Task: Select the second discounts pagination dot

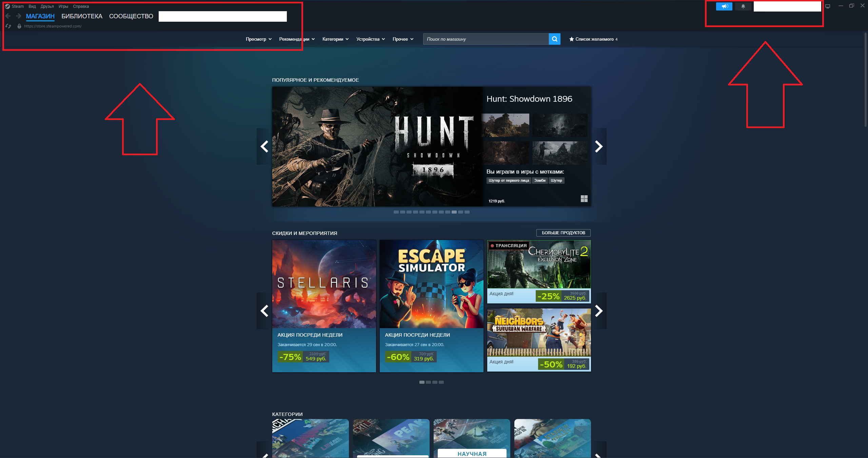Action: coord(428,382)
